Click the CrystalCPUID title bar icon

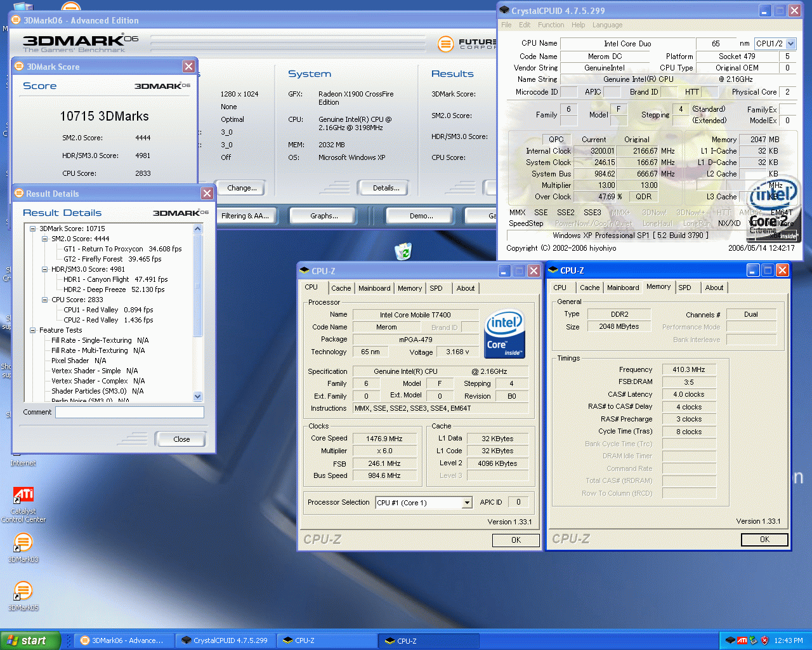[x=505, y=10]
